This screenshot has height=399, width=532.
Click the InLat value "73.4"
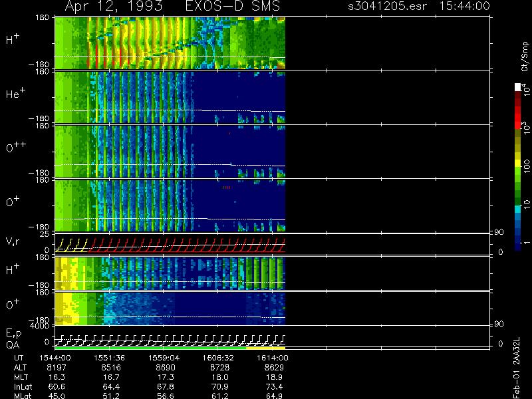(274, 387)
